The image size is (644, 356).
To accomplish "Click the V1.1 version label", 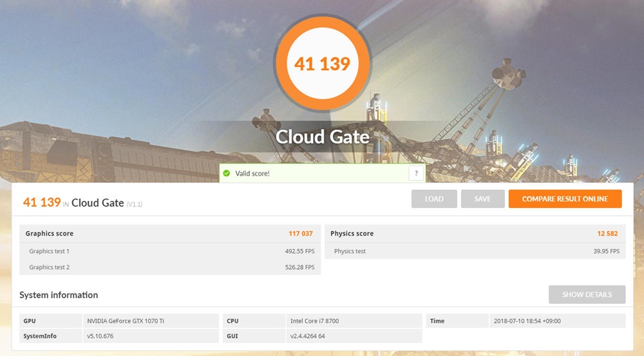I will pyautogui.click(x=135, y=204).
